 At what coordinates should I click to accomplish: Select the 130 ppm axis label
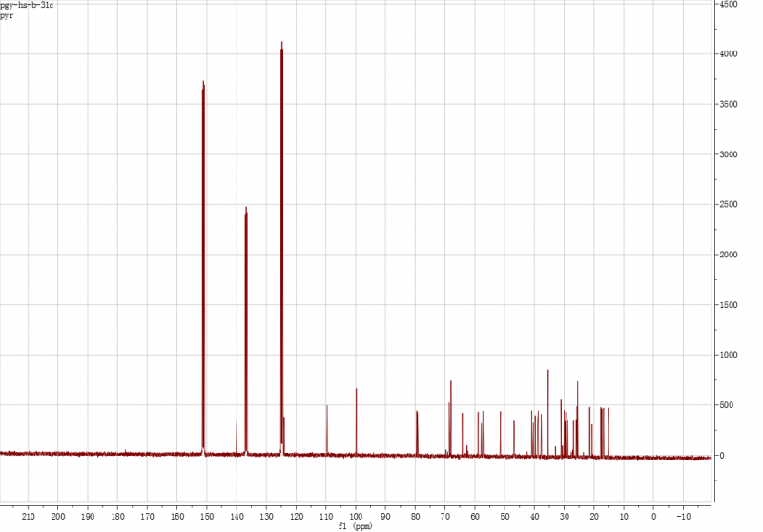tap(266, 517)
